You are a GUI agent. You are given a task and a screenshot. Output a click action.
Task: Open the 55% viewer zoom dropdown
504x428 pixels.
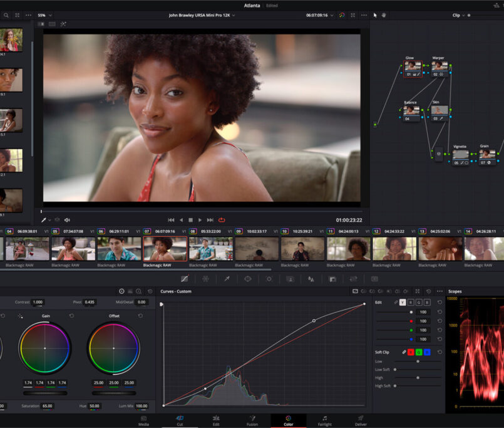point(44,15)
